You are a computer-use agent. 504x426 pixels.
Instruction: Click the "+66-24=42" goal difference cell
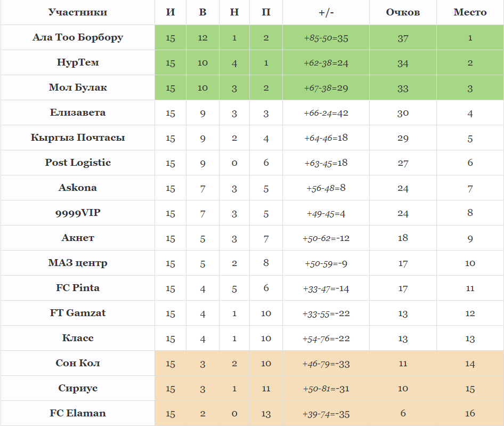click(326, 114)
